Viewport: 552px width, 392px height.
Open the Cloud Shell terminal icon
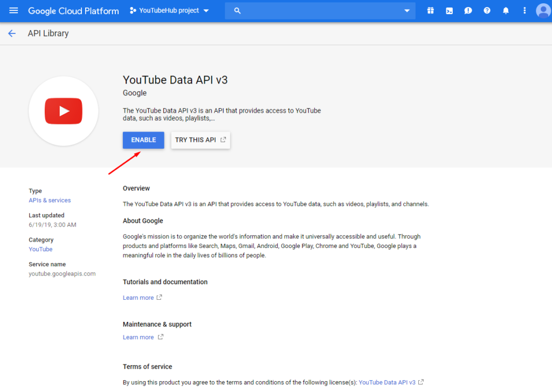[449, 10]
